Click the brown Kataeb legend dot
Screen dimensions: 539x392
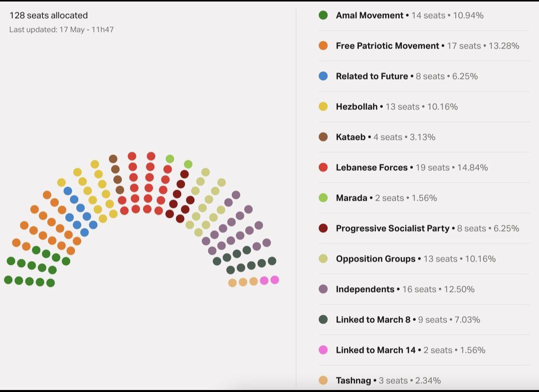coord(323,137)
